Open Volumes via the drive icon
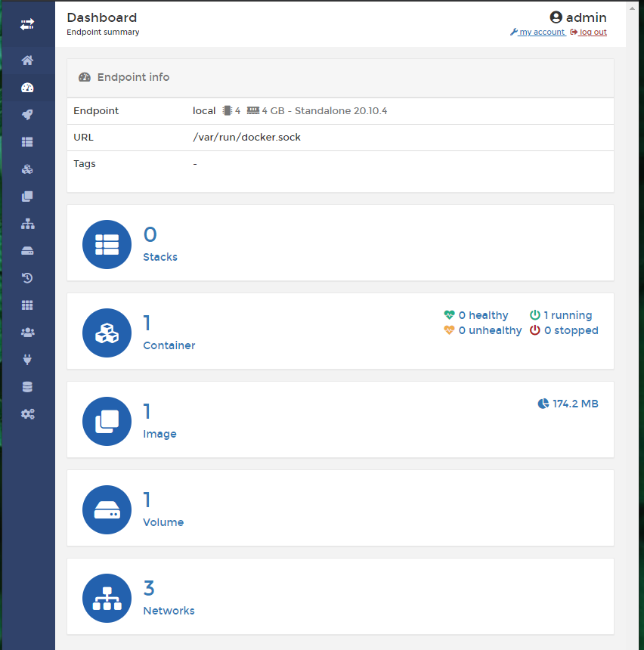This screenshot has height=650, width=644. pos(27,250)
